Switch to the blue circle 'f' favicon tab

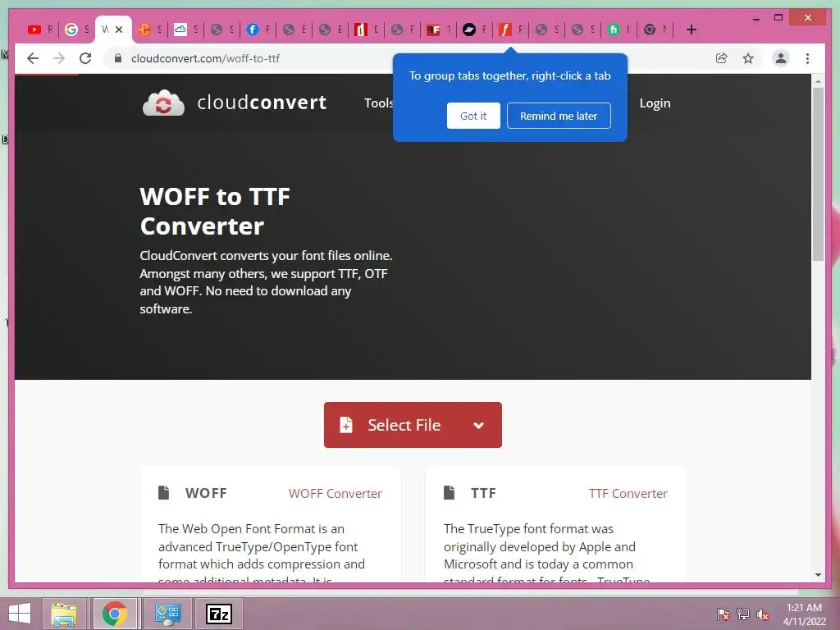[x=258, y=30]
